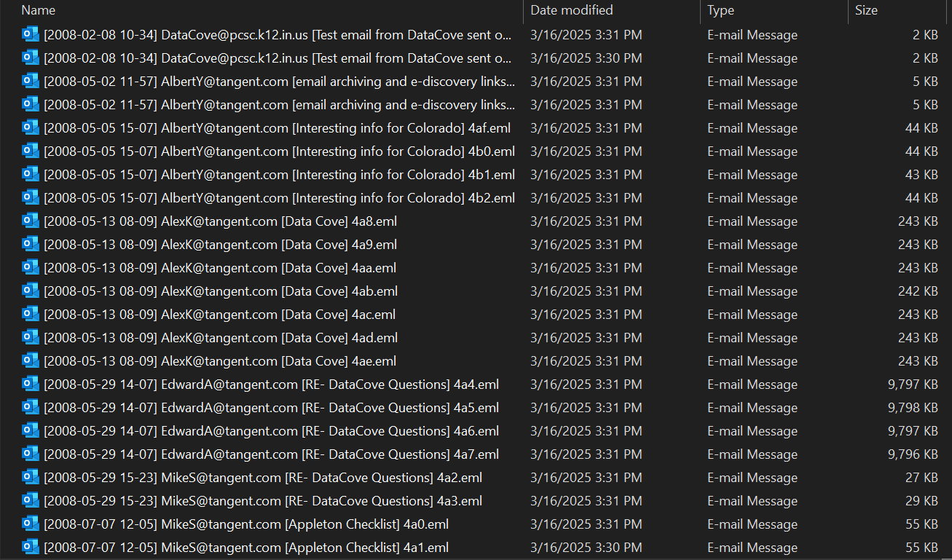Click the "242 KB" size value
Viewport: 952px width, 560px height.
tap(918, 291)
